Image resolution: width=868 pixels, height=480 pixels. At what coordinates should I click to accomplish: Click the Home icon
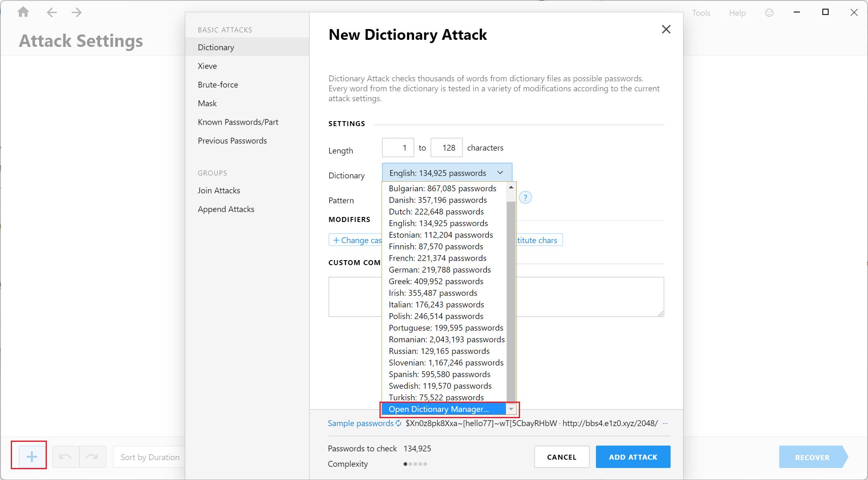[23, 12]
